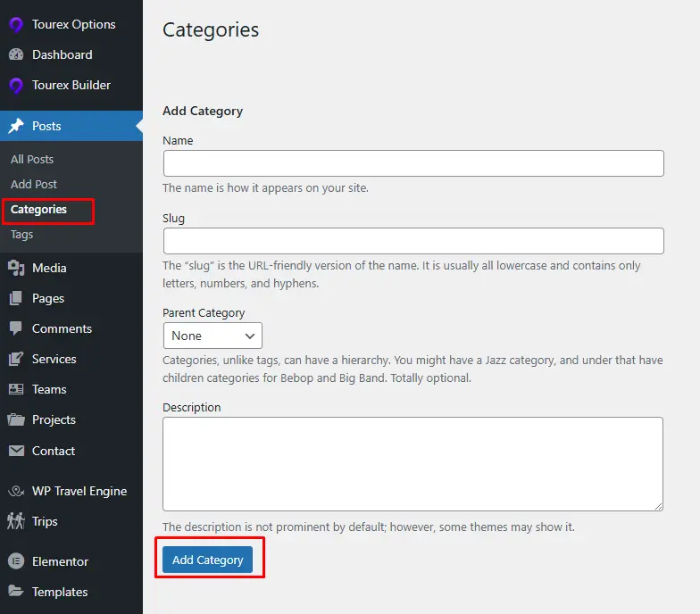Open the Parent Category dropdown
700x614 pixels.
(x=212, y=336)
